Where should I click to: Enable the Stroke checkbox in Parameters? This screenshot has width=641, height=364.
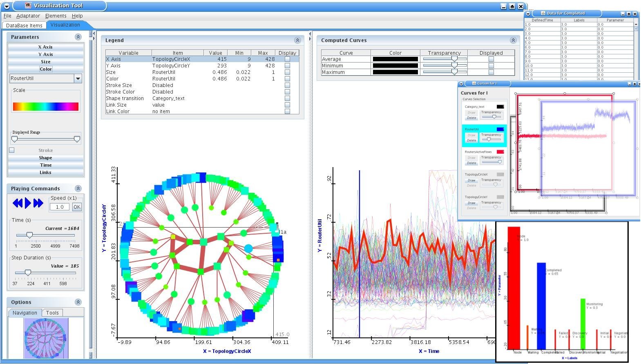12,150
